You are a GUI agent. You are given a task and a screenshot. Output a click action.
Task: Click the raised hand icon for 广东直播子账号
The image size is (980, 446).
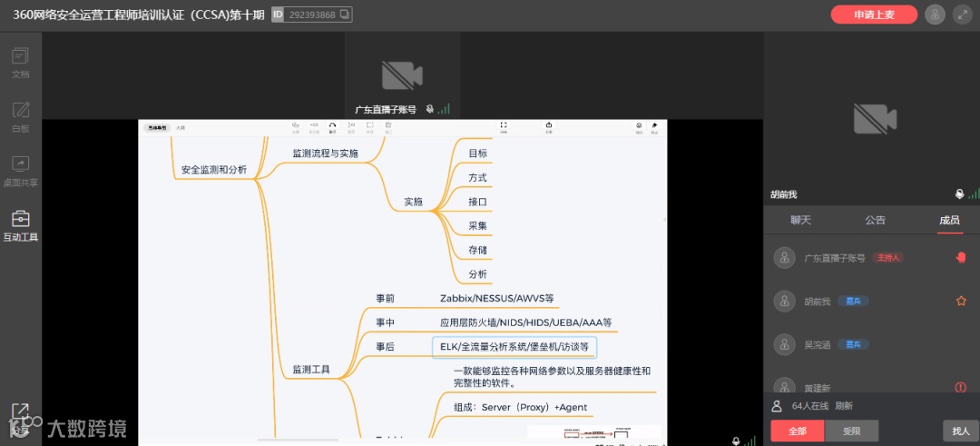coord(961,258)
